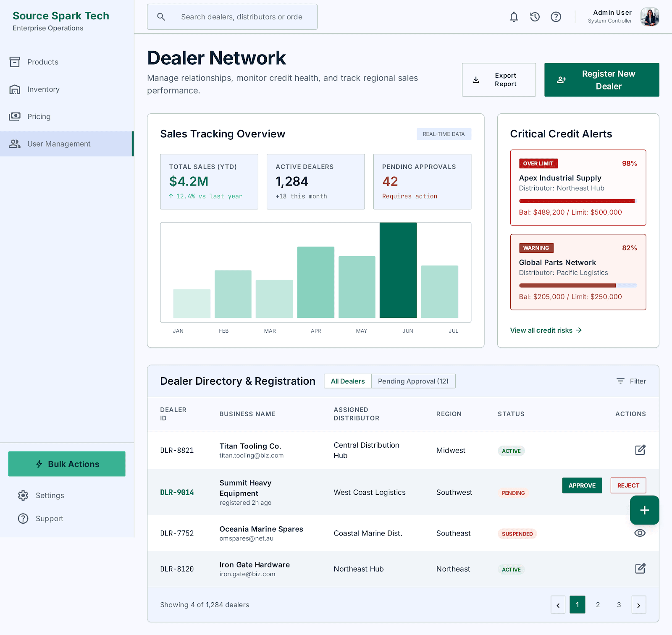The height and width of the screenshot is (635, 672).
Task: Go to the next page of dealers
Action: [x=639, y=605]
